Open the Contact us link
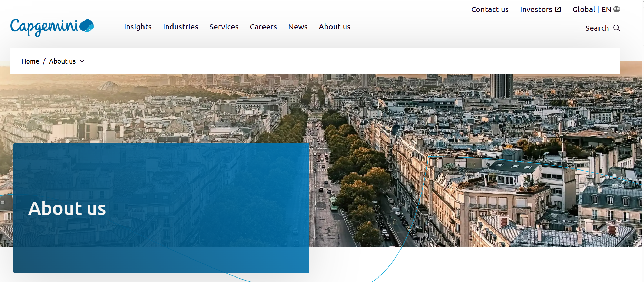The image size is (644, 282). tap(490, 9)
